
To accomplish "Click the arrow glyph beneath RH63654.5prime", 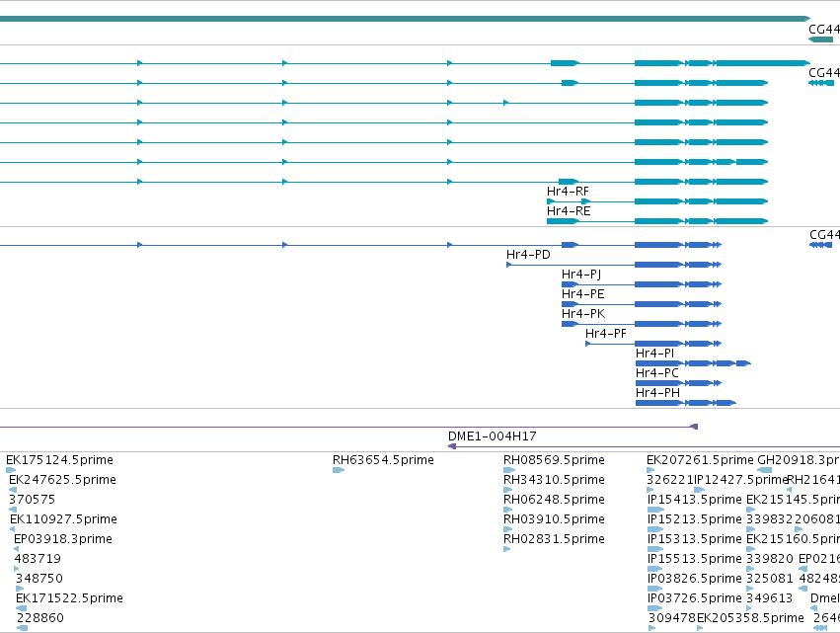I will (339, 470).
